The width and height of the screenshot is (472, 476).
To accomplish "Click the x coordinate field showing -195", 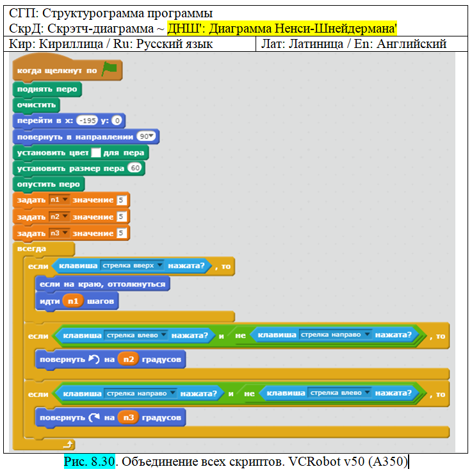I will (85, 120).
